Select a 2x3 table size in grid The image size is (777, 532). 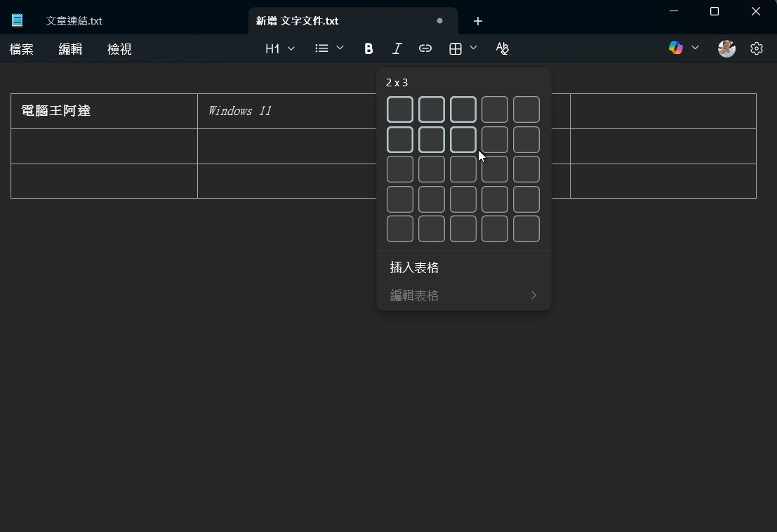click(x=463, y=140)
